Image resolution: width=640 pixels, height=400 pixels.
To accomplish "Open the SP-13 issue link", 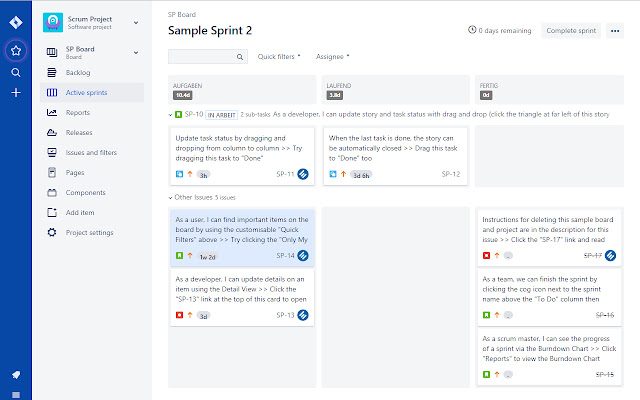I will tap(284, 315).
